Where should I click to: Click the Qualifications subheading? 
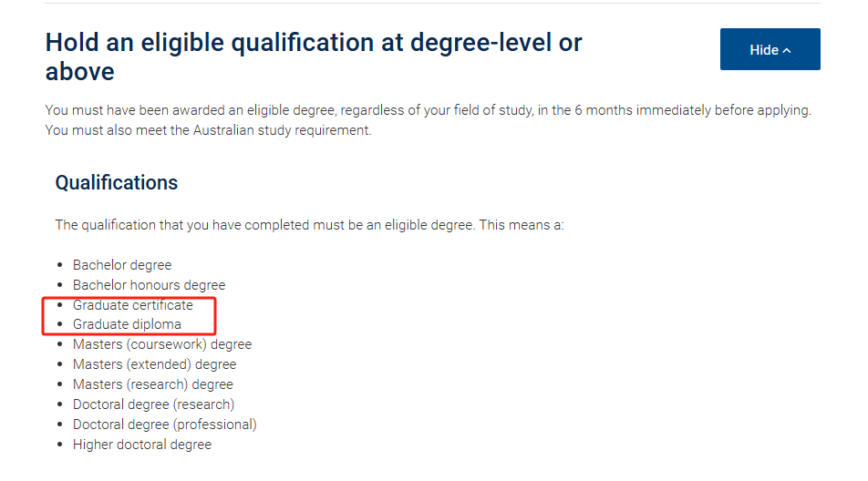coord(117,182)
